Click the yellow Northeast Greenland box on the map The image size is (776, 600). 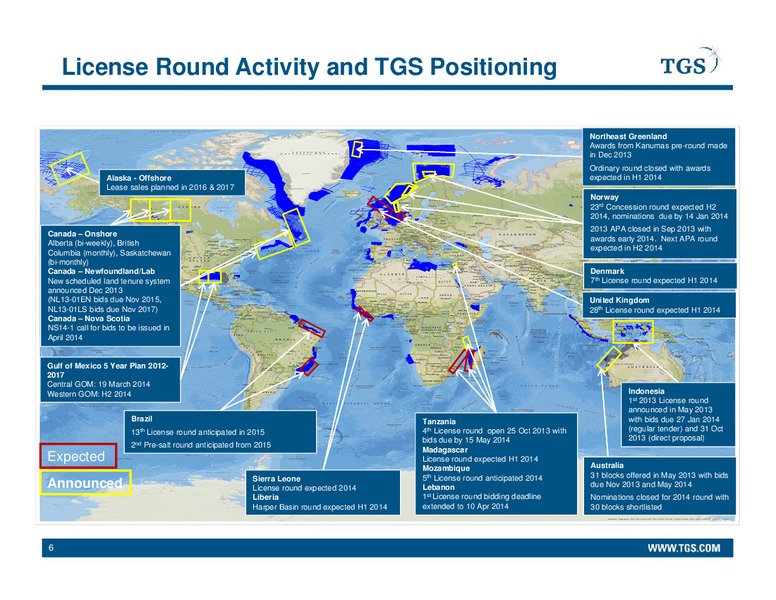pyautogui.click(x=356, y=150)
